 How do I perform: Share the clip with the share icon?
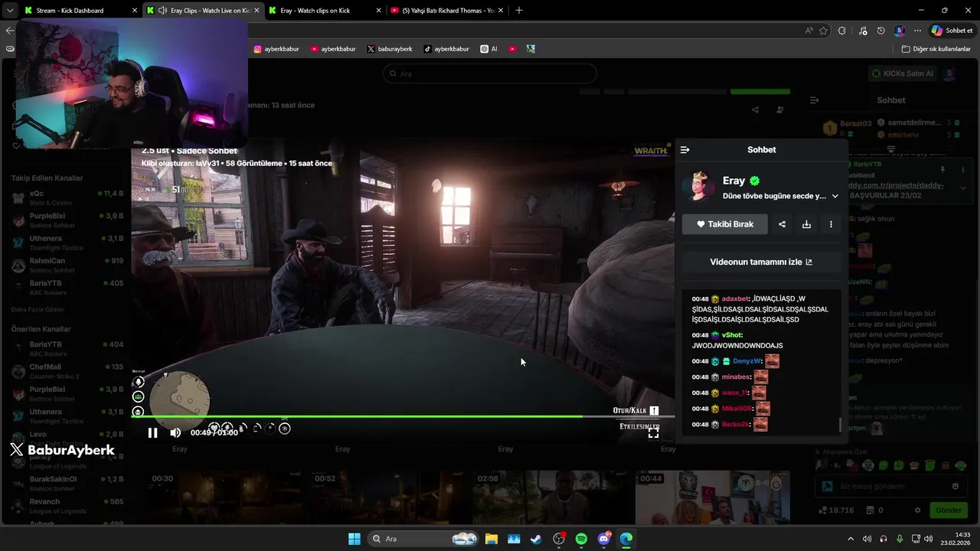(x=782, y=224)
